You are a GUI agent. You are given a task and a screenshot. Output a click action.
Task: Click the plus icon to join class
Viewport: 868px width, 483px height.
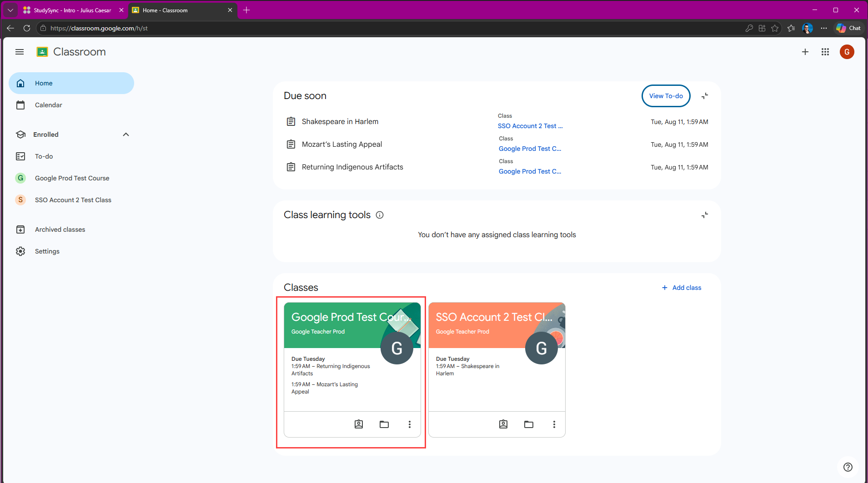[x=805, y=52]
